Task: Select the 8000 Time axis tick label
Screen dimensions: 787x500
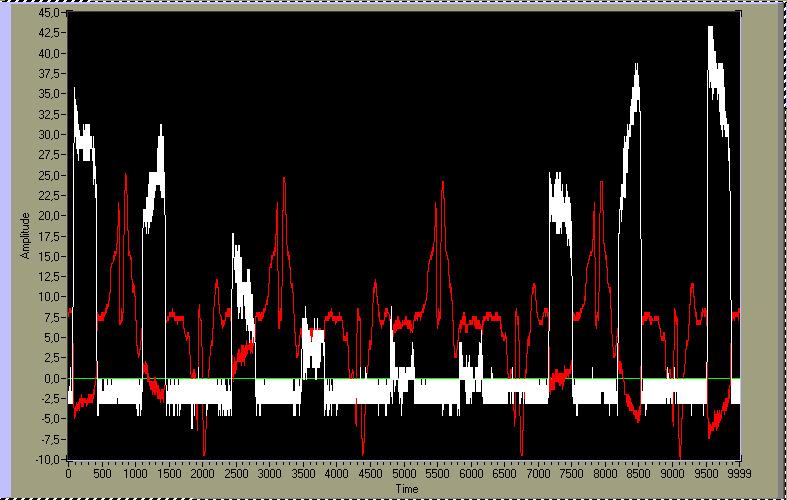Action: click(x=606, y=473)
